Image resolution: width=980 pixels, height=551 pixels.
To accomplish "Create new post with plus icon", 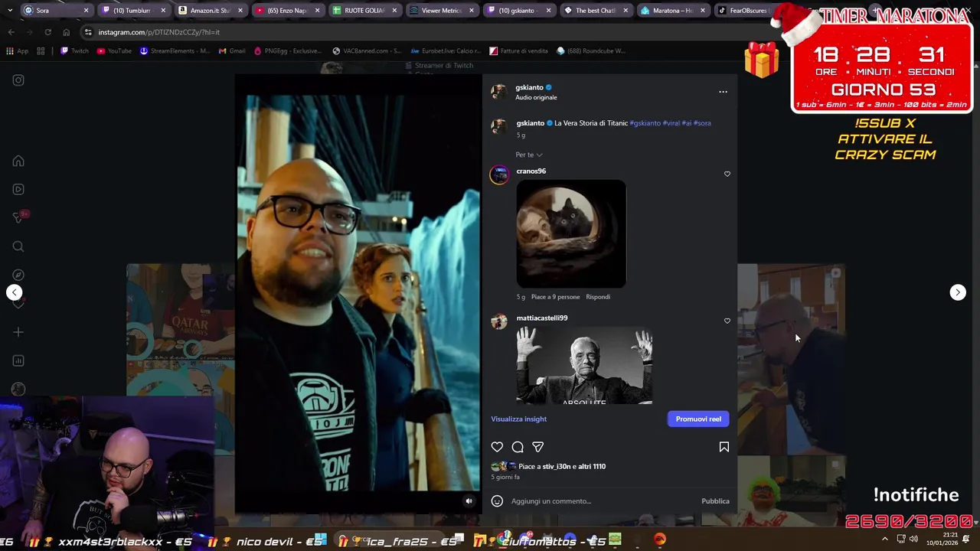I will tap(18, 332).
